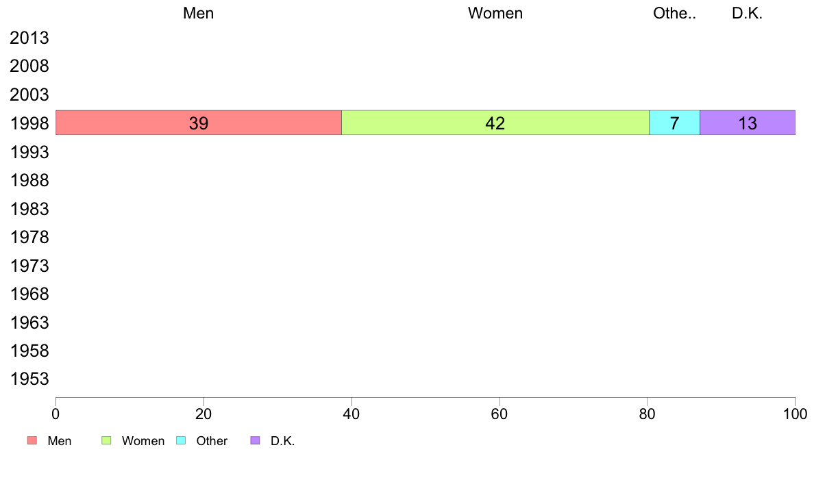Click the 1998 year label

tap(29, 123)
